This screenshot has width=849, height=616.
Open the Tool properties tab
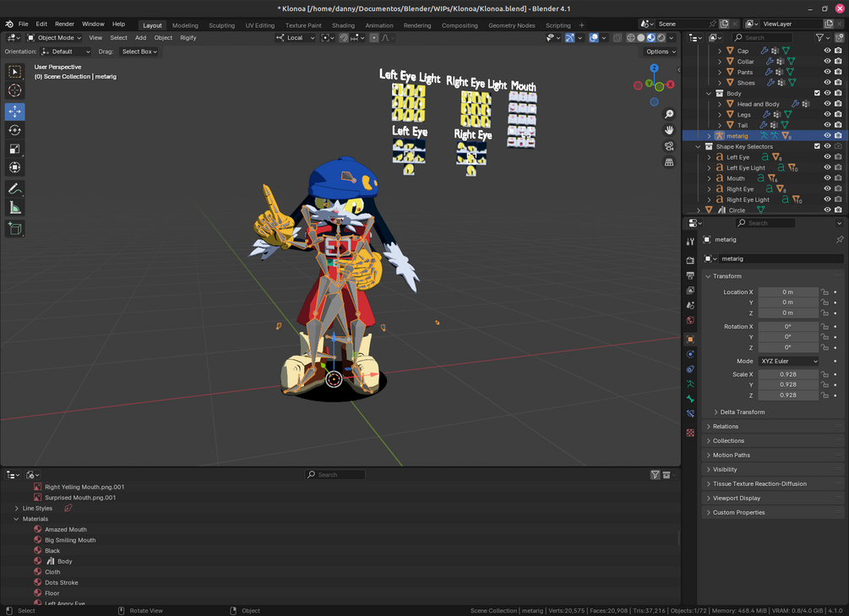(x=690, y=242)
